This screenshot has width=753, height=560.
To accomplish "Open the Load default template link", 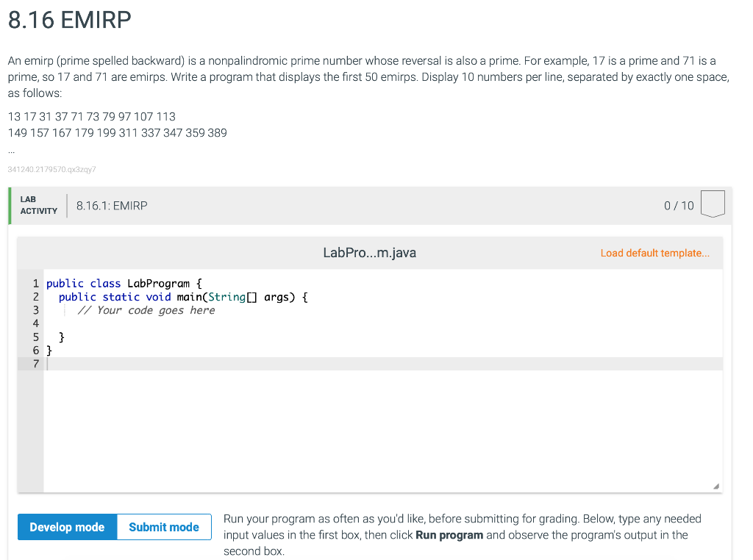I will [654, 253].
